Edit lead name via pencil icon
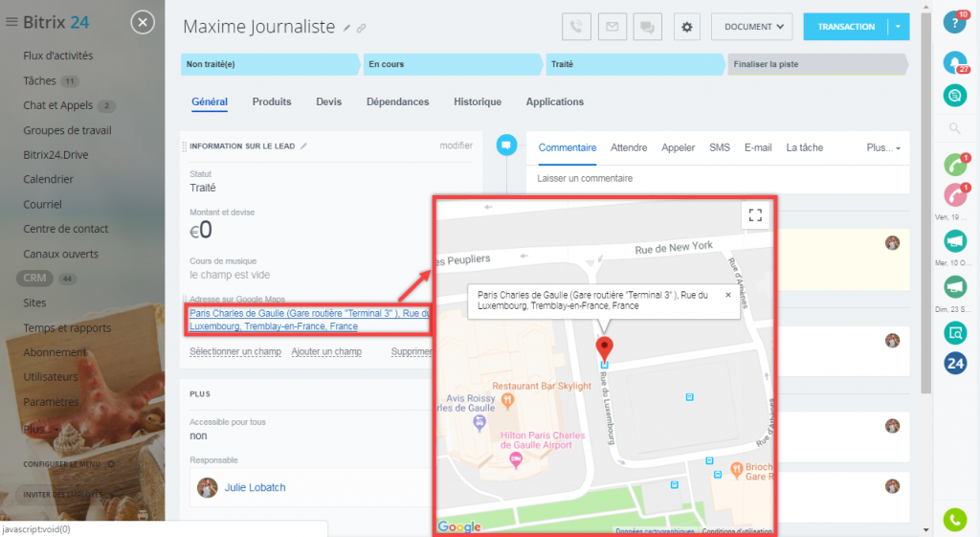 tap(346, 28)
